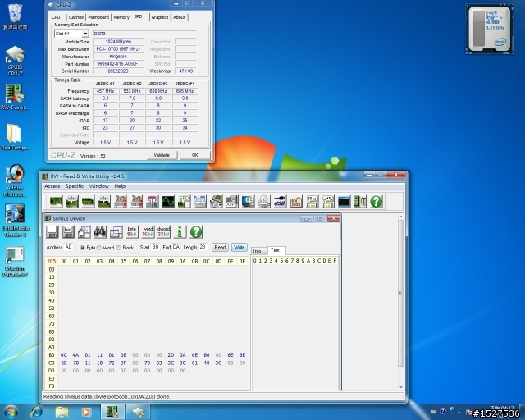
Task: Click the RW window vertical scrollbar
Action: pos(401,293)
